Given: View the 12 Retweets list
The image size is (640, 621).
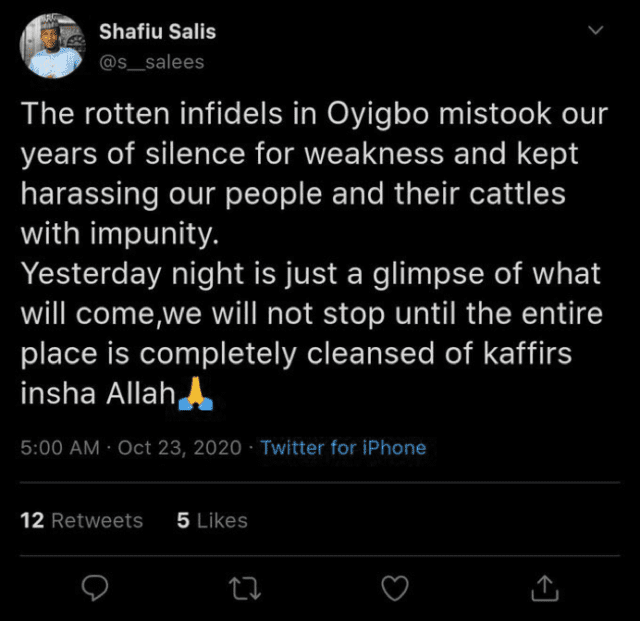Looking at the screenshot, I should click(82, 521).
